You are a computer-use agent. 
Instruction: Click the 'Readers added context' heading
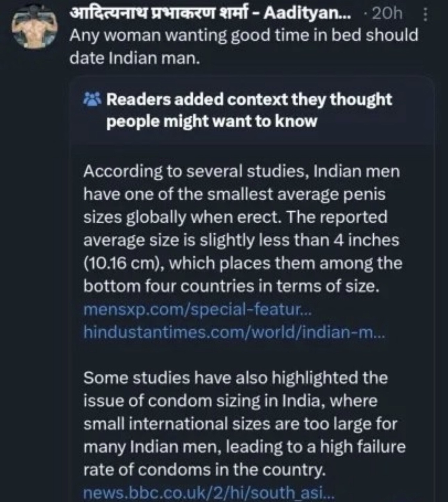pos(249,100)
